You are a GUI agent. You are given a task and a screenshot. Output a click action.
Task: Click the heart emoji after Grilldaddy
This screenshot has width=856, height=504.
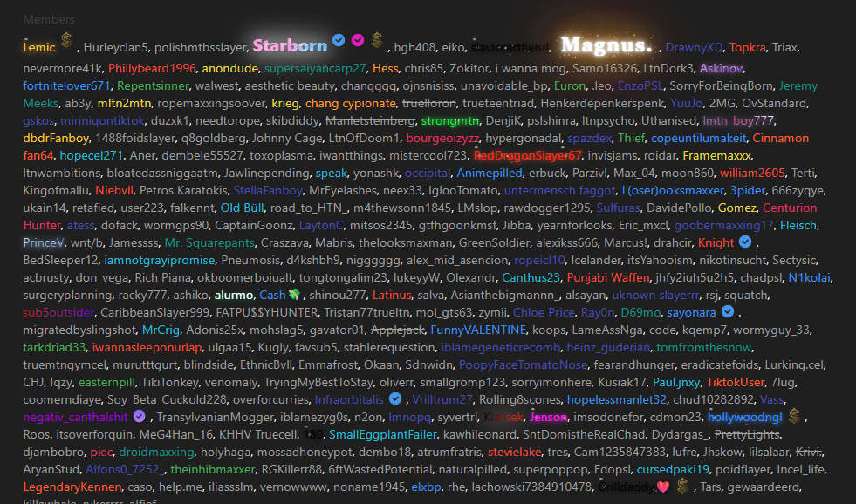pos(663,487)
